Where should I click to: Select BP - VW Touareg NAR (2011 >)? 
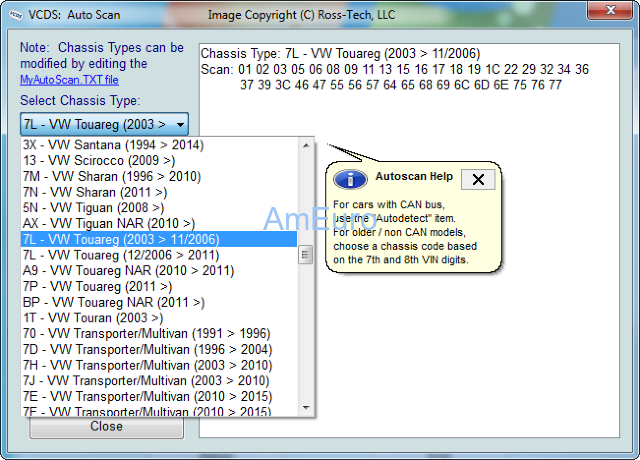[159, 302]
